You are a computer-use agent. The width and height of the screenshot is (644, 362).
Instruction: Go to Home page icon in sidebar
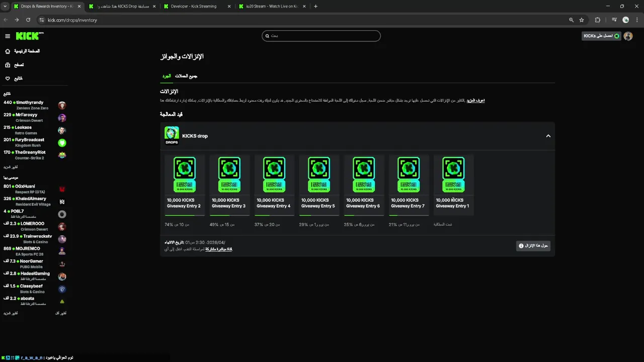click(x=8, y=51)
